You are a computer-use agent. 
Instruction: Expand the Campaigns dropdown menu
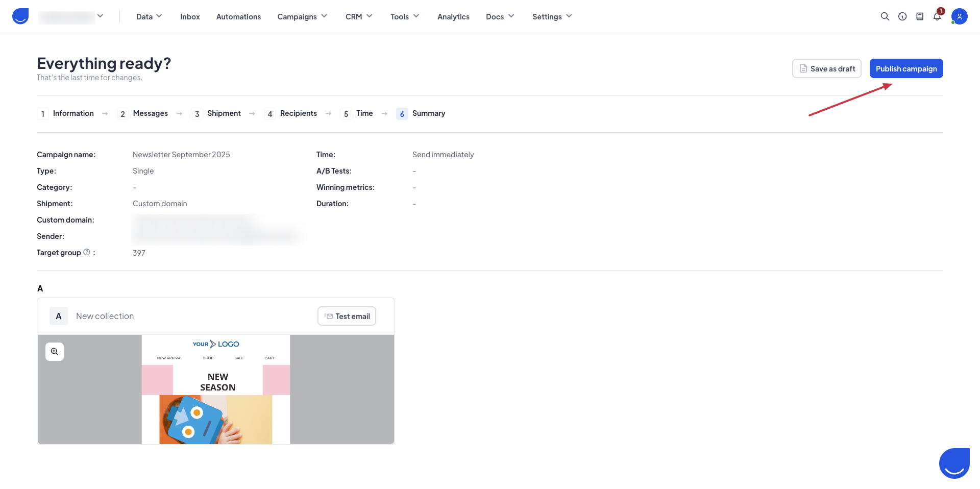pyautogui.click(x=302, y=16)
